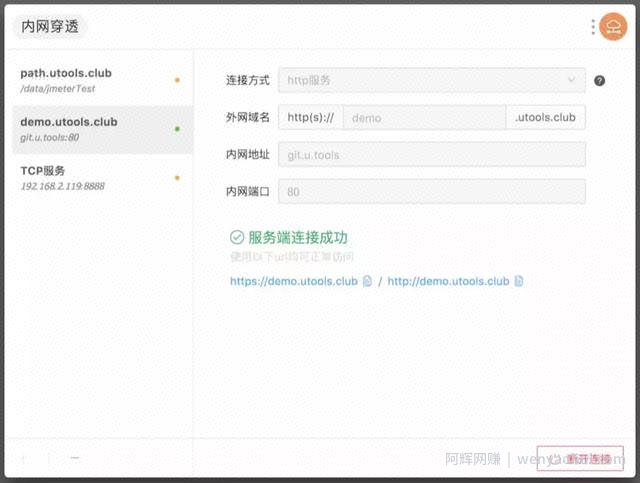Click the http(s):// prefix label
640x483 pixels.
coord(311,118)
